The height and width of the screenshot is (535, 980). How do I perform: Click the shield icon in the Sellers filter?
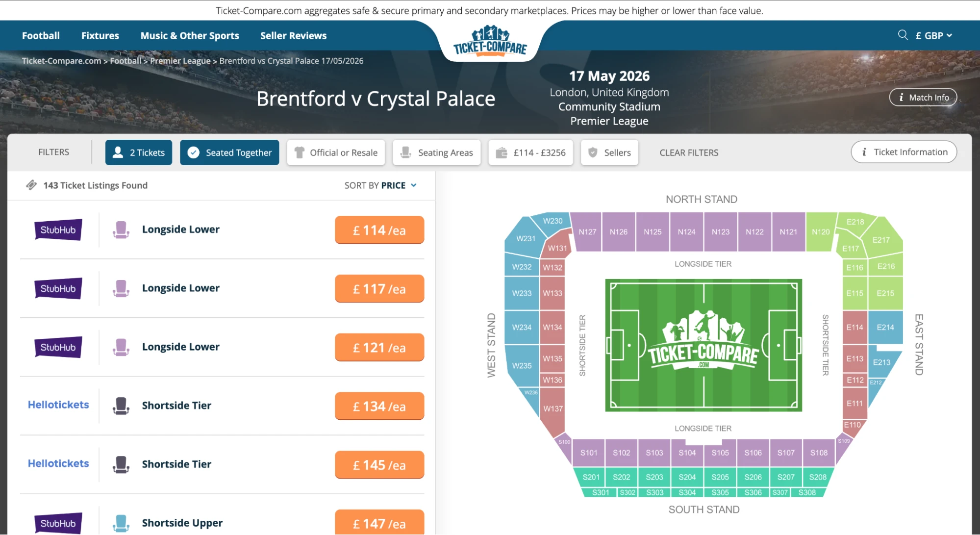click(593, 152)
